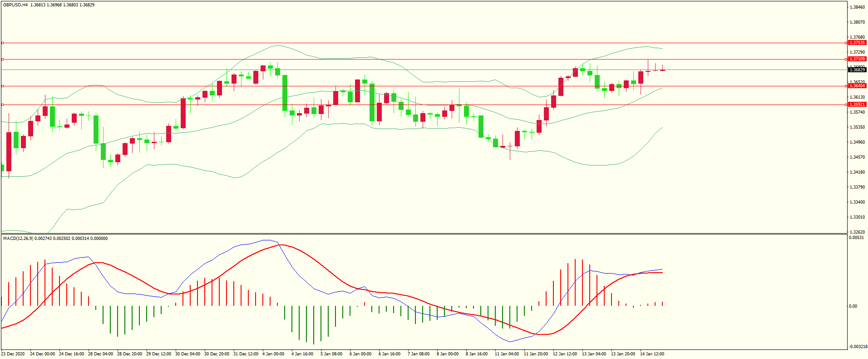The image size is (868, 359).
Task: Click the red 1.36404 price label
Action: pos(857,86)
